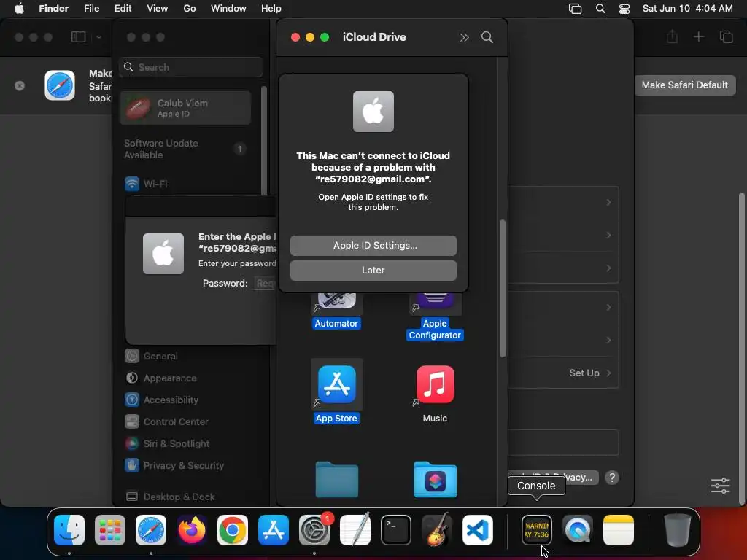Screen dimensions: 747x560
Task: Open the Help menu
Action: (x=271, y=9)
